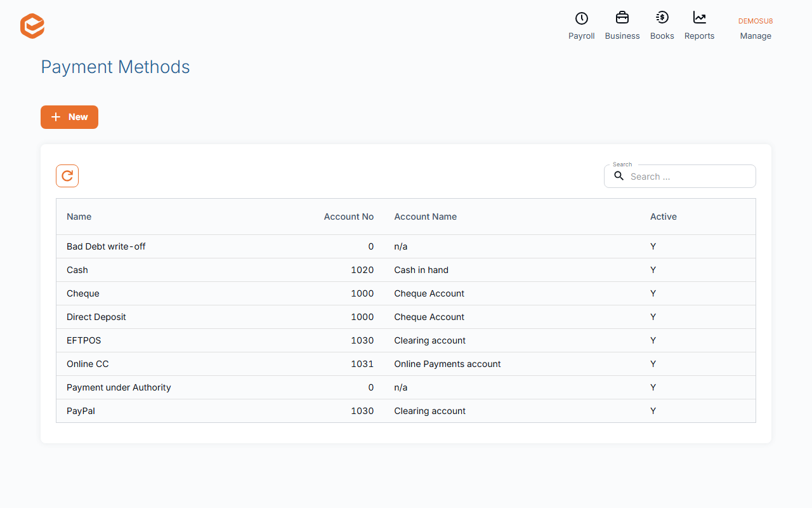Select the Online CC row

(x=406, y=364)
